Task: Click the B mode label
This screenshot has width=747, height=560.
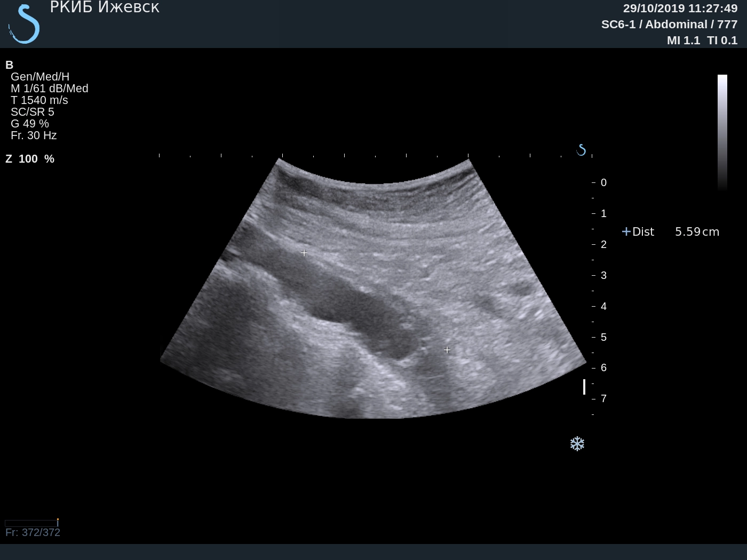Action: 9,65
